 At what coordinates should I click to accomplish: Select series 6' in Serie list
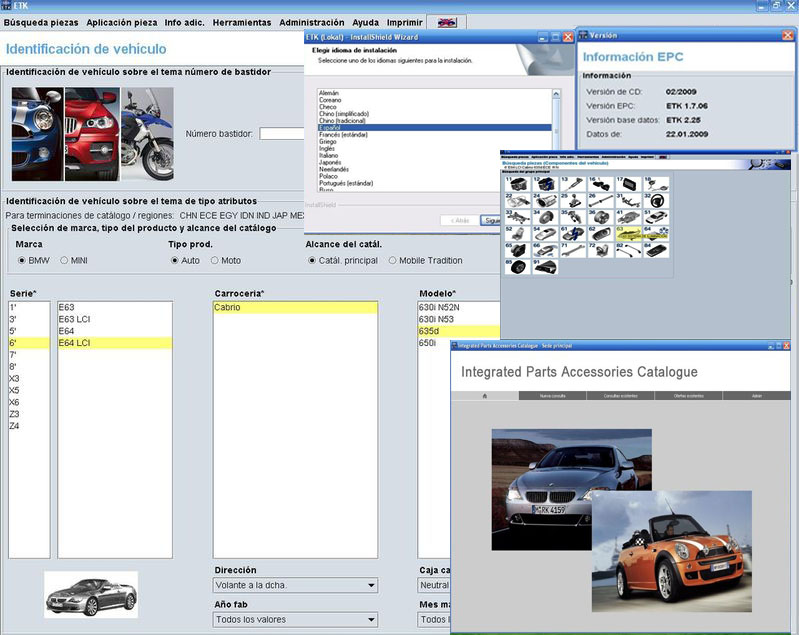coord(29,343)
